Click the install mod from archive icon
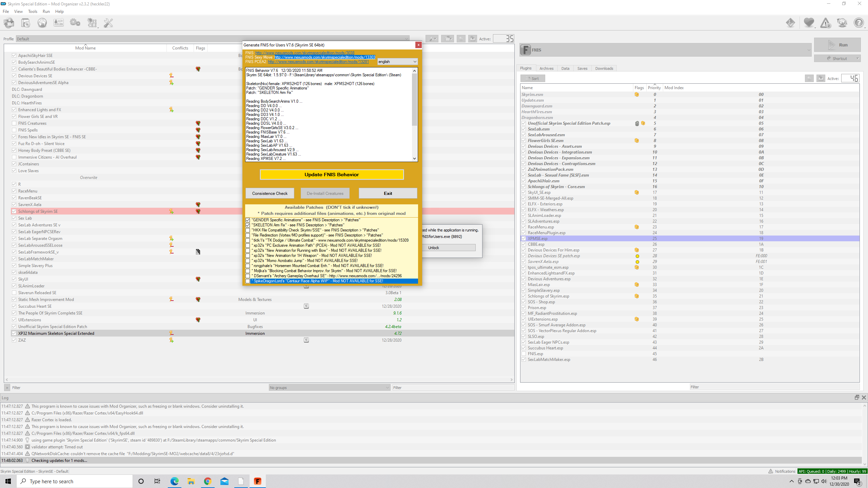Screen dimensions: 868x488 (x=26, y=23)
